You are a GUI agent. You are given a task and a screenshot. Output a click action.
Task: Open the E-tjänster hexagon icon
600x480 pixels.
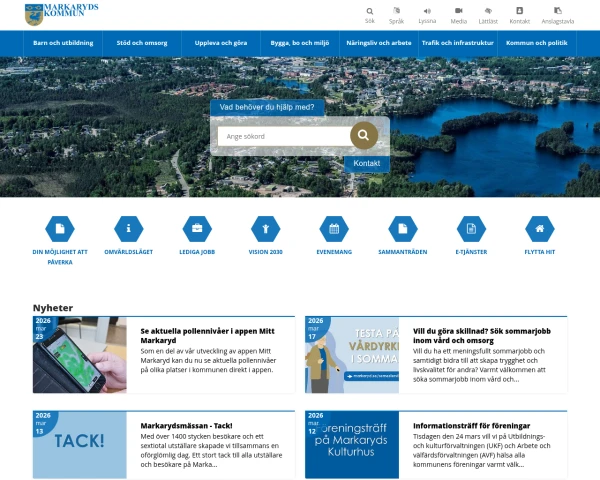click(471, 229)
